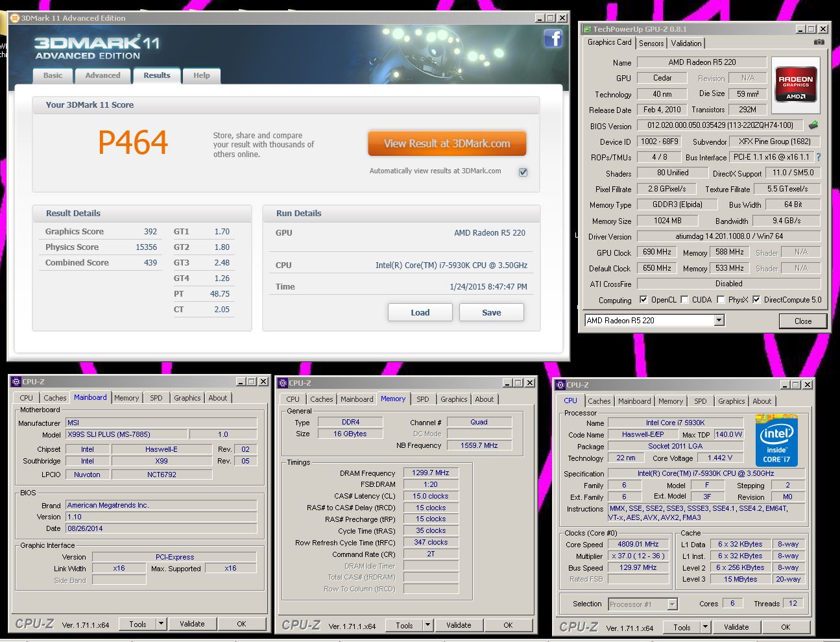Click the BIOS Version field in GPU-Z

720,125
